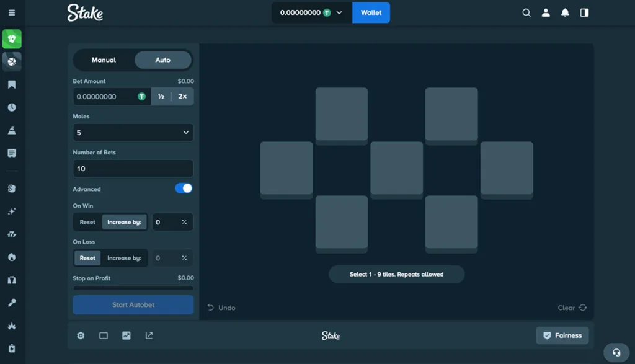
Task: Click Start Autobet
Action: (133, 304)
